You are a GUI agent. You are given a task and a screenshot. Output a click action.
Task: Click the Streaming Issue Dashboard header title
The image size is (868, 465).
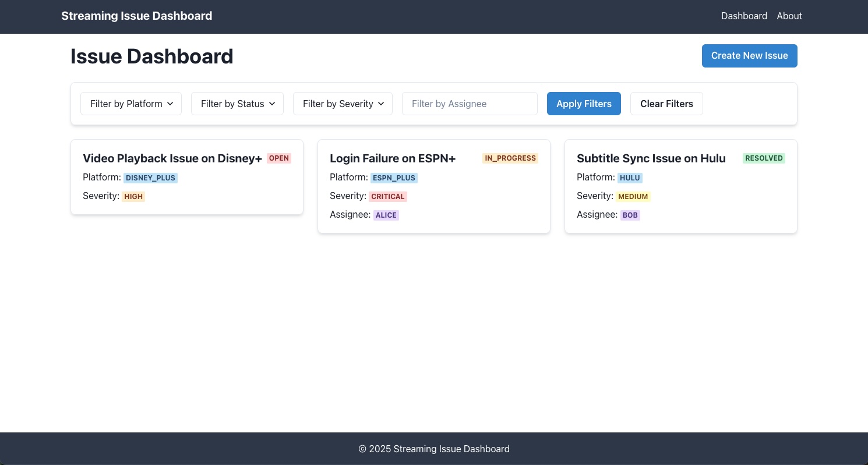coord(136,16)
